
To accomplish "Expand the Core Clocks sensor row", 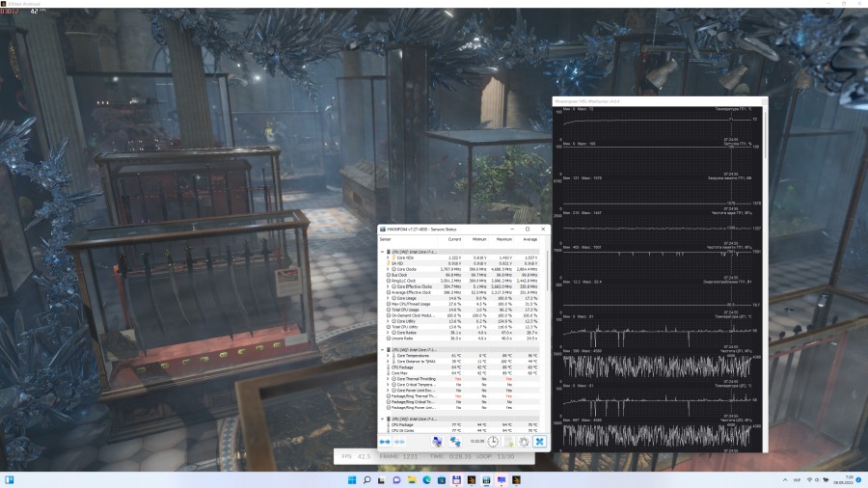I will [389, 269].
